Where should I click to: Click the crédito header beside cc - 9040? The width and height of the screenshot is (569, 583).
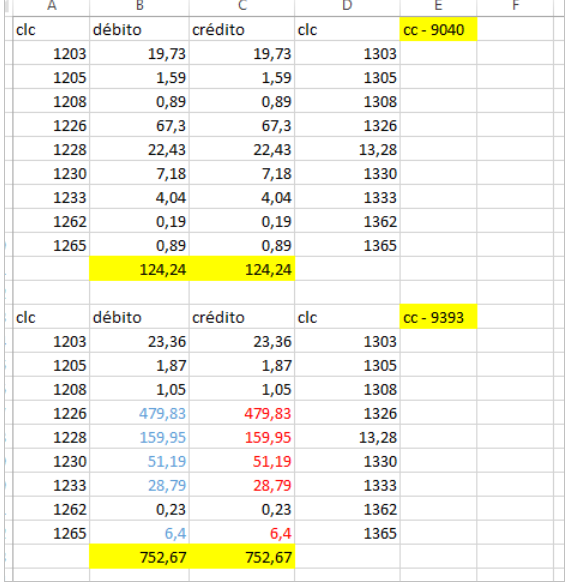[242, 29]
